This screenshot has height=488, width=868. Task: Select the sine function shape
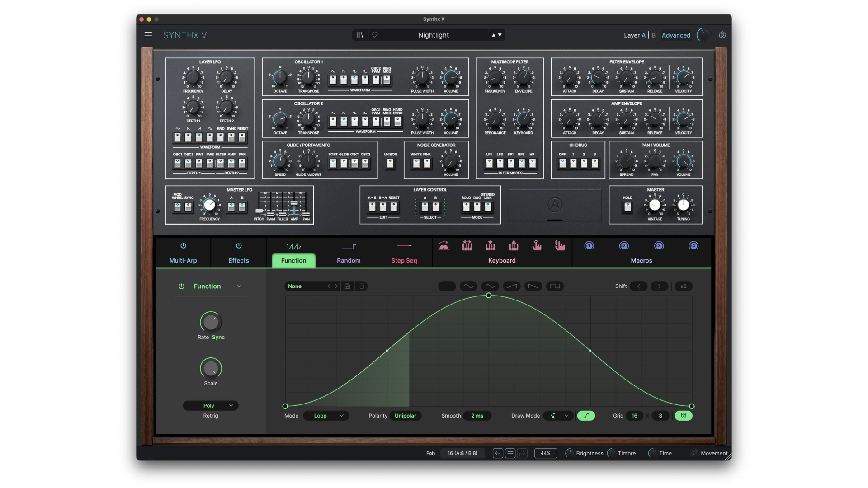[x=468, y=286]
